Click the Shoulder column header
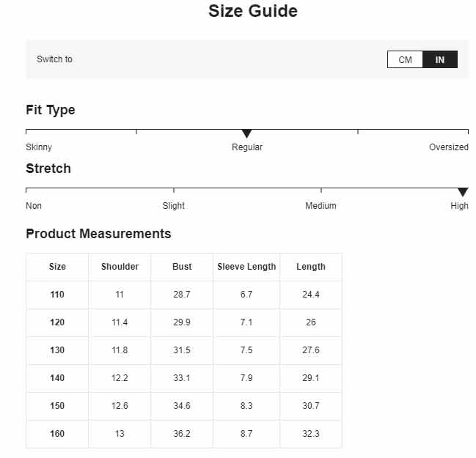476x458 pixels. [120, 267]
